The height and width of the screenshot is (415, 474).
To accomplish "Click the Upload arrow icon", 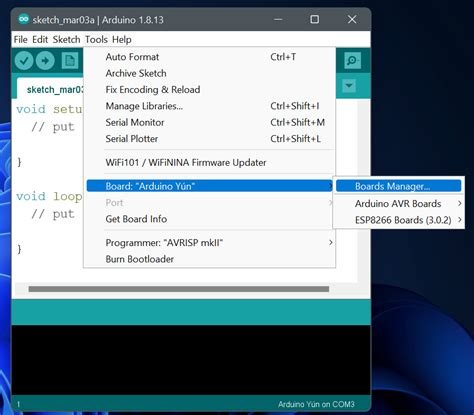I will [45, 61].
